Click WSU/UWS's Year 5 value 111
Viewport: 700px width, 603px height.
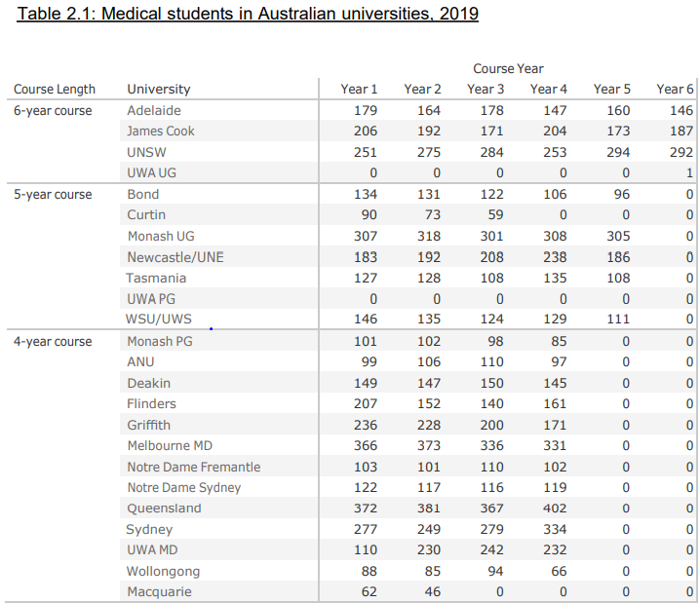click(x=618, y=320)
